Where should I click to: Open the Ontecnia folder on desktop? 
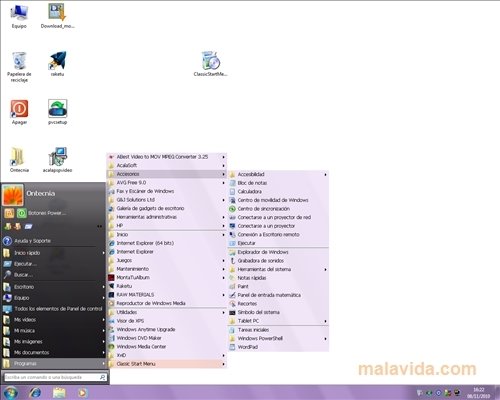click(x=19, y=160)
